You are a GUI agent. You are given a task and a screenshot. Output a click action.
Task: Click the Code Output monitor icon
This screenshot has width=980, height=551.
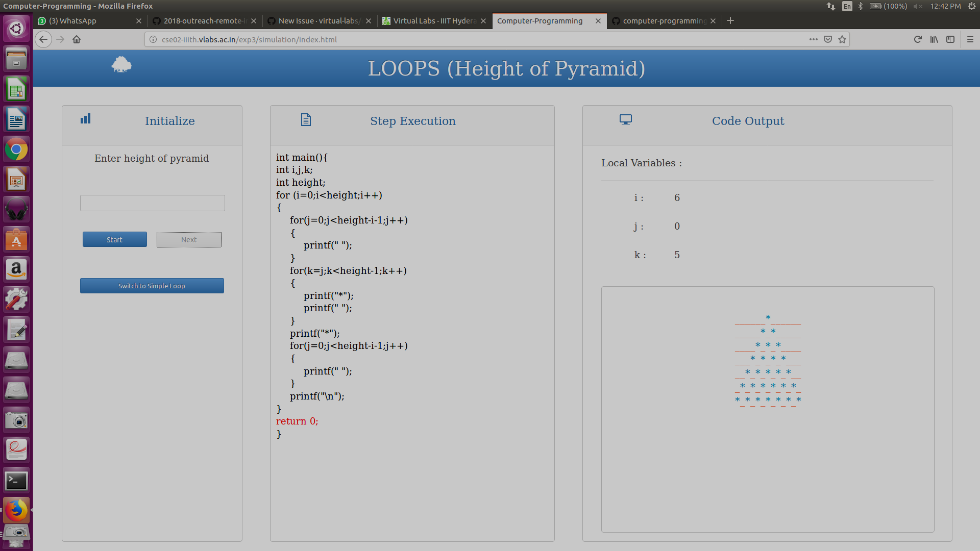pyautogui.click(x=625, y=118)
